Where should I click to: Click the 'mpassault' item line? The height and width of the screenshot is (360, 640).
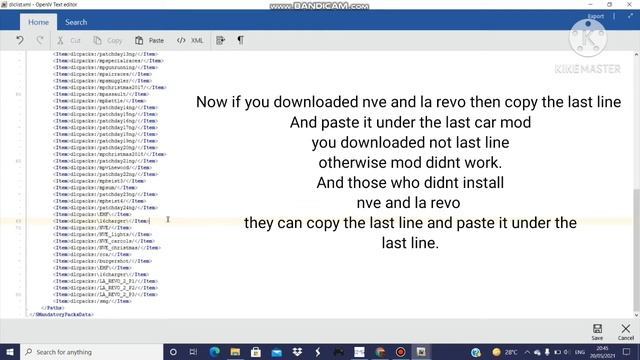100,94
